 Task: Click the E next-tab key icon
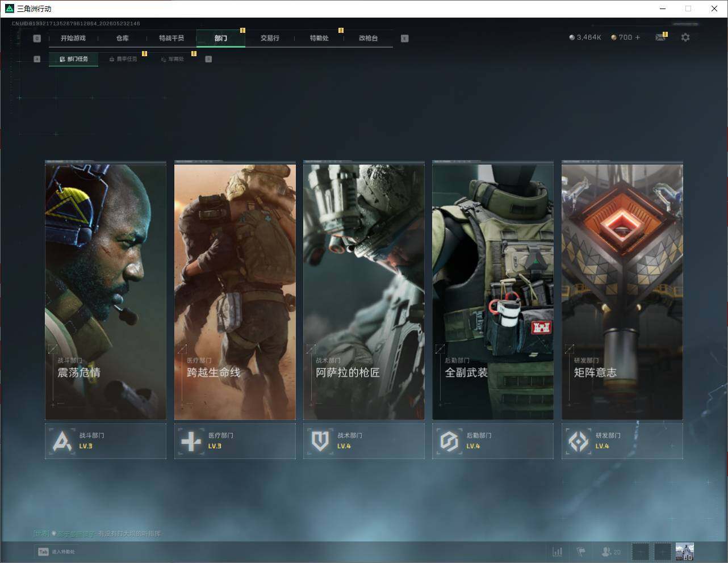click(404, 38)
